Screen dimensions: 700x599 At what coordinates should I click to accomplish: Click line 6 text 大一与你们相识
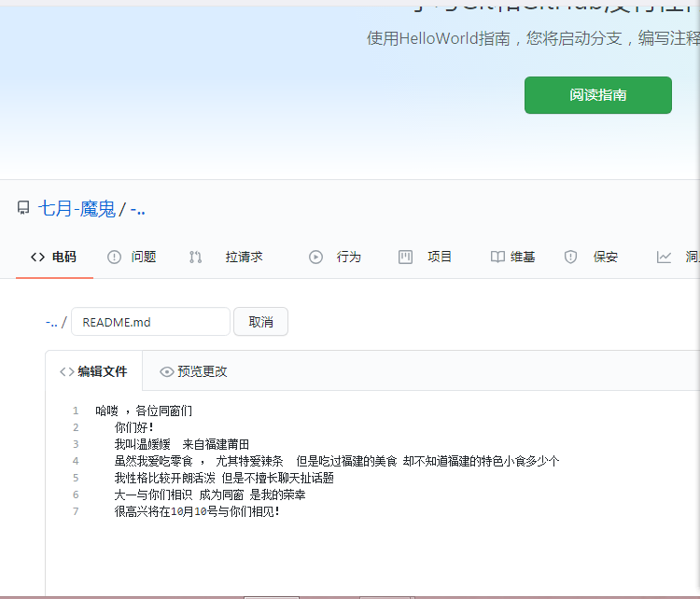click(210, 495)
